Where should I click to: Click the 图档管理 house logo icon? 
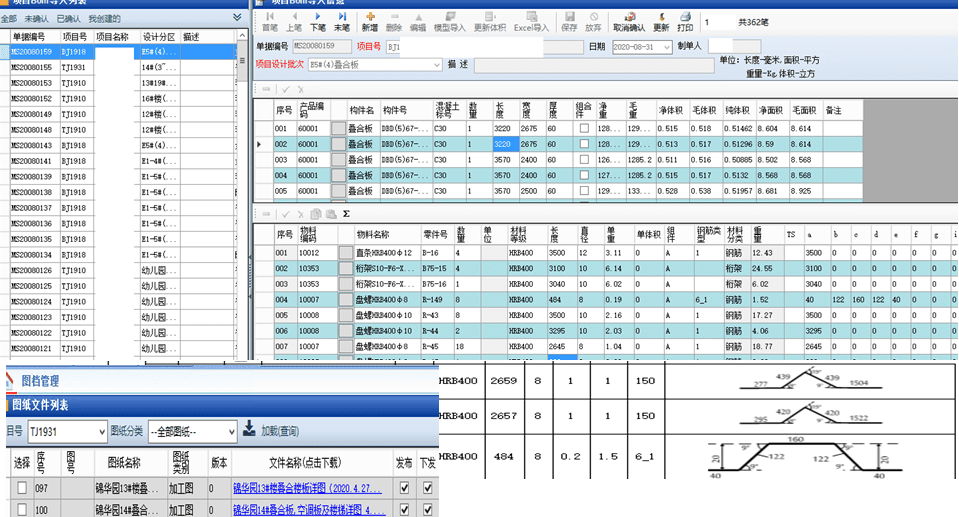9,381
